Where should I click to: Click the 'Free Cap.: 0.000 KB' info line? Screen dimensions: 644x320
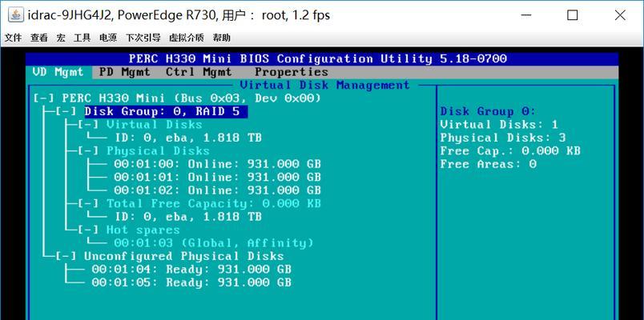[x=510, y=151]
